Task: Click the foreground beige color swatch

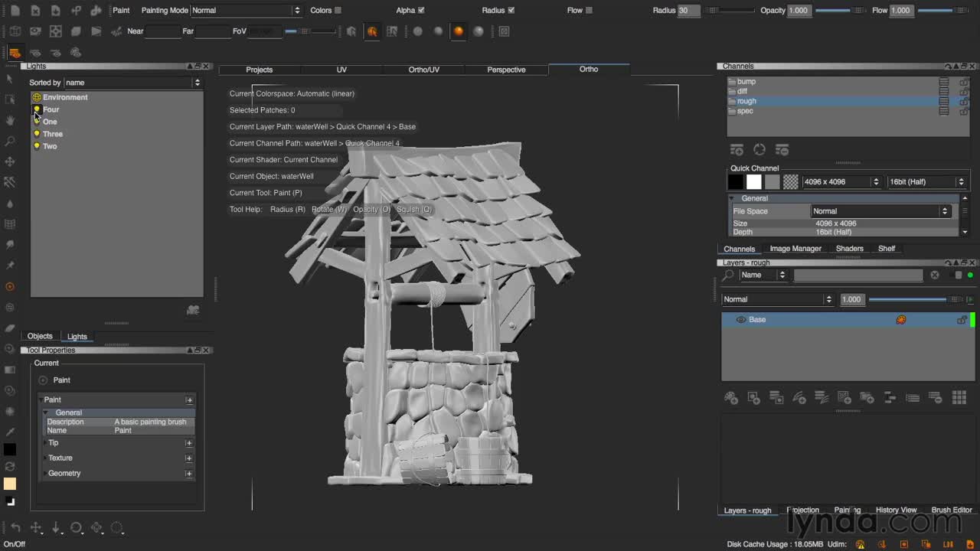Action: pos(10,484)
